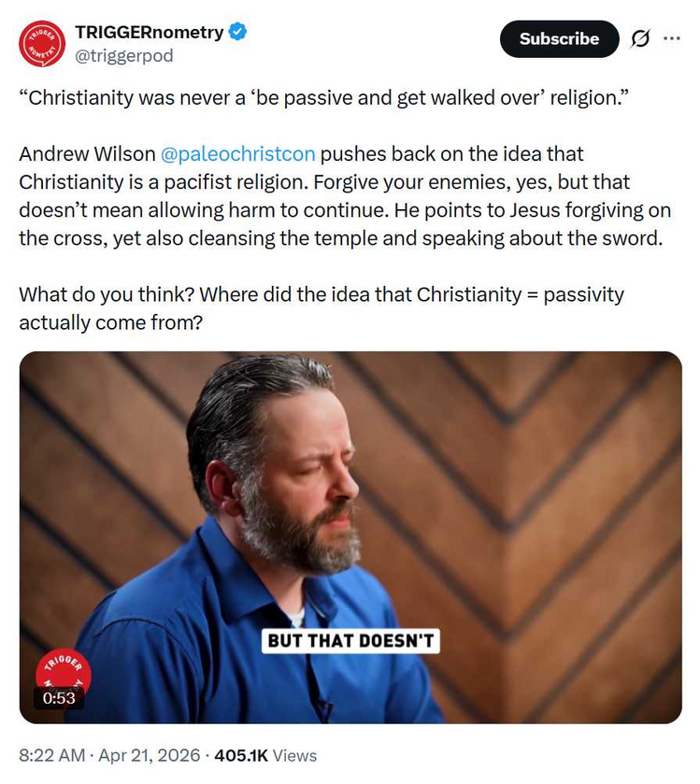
Task: Click the "BUT THAT DOESN'T" video caption
Action: coord(350,641)
